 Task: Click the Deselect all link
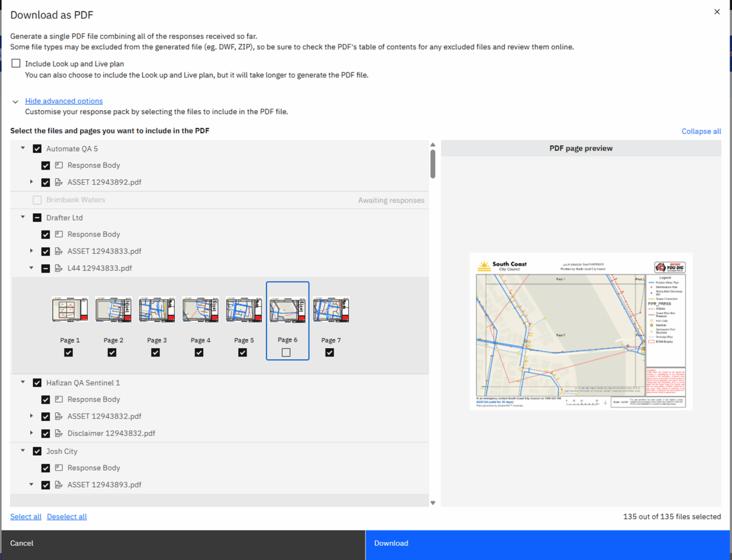coord(67,517)
